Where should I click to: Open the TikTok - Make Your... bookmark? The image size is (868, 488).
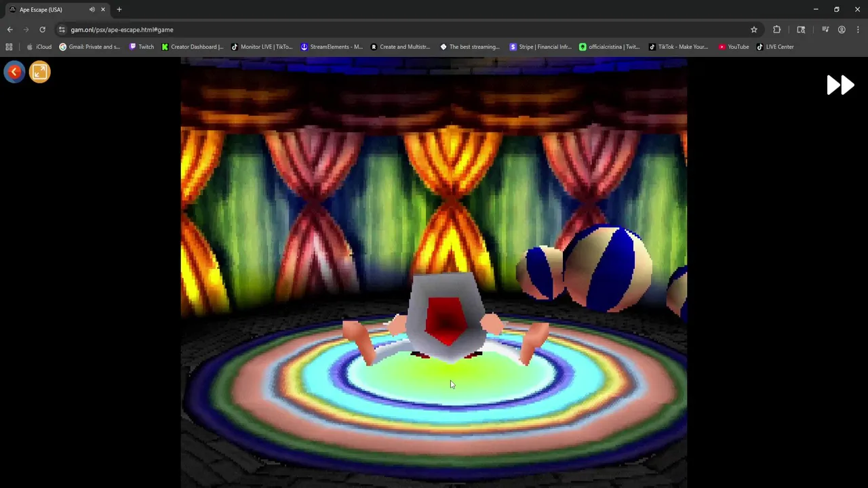coord(678,47)
